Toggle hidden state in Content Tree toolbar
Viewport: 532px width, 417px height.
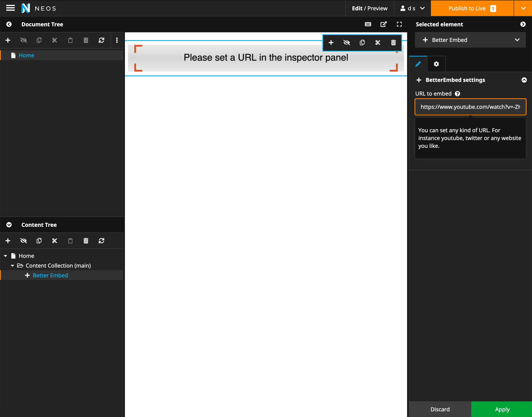click(23, 241)
